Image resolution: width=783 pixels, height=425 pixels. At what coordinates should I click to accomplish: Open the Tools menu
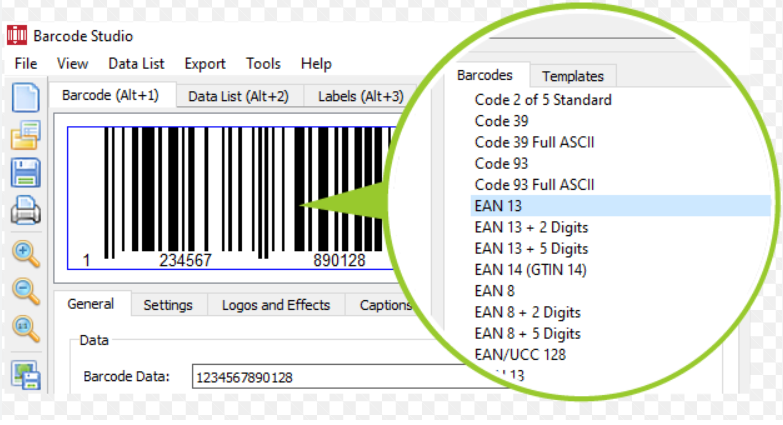coord(263,63)
